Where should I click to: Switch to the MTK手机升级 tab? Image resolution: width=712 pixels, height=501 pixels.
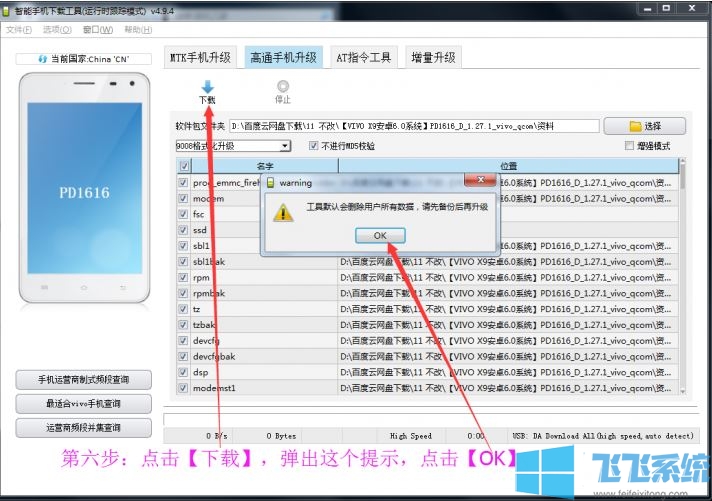[200, 58]
